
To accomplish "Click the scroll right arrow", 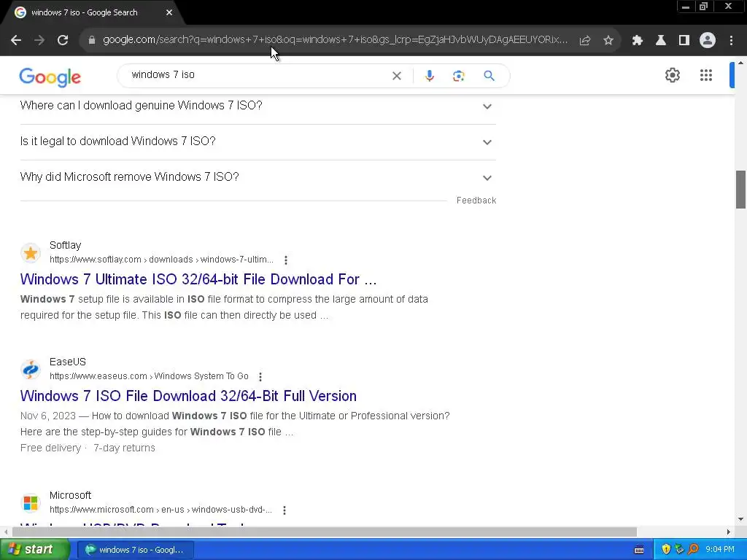I will pyautogui.click(x=729, y=532).
